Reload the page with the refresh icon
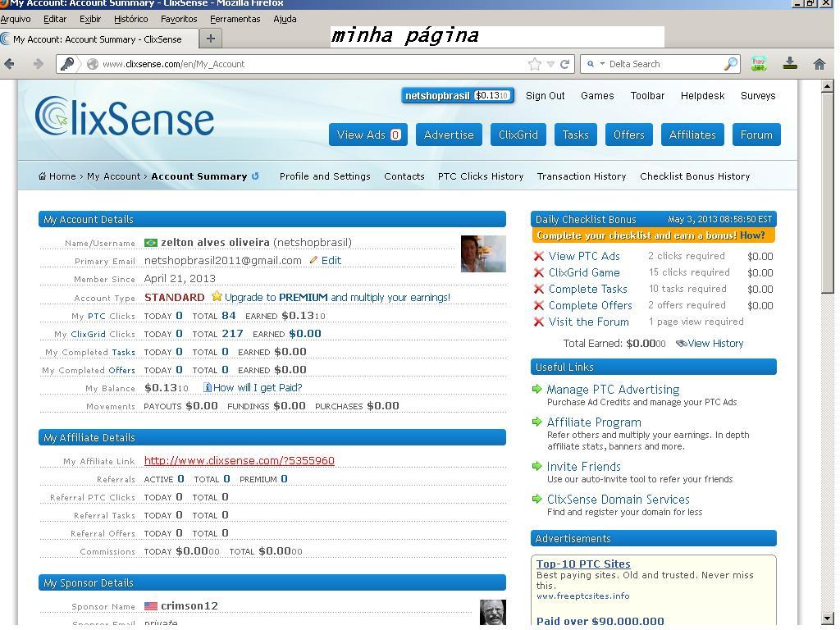 [x=564, y=64]
